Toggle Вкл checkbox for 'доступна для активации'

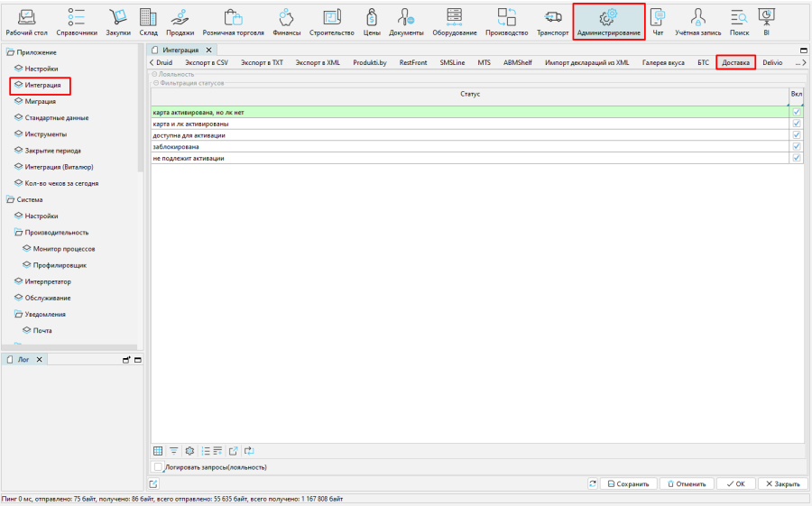click(797, 134)
